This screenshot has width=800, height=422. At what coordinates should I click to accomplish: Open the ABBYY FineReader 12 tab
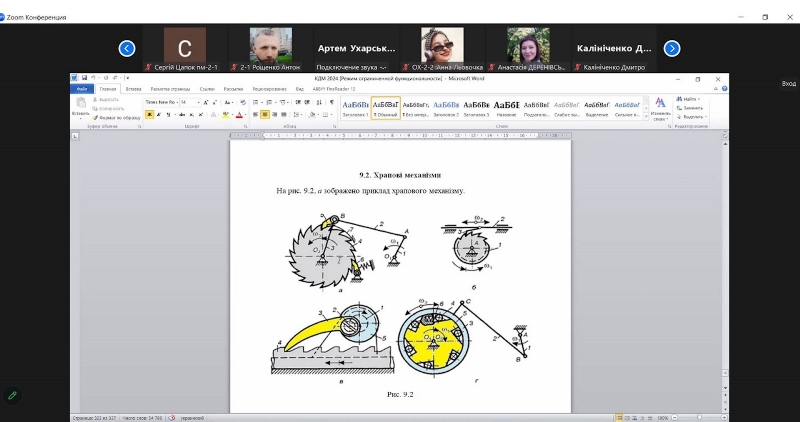(x=334, y=89)
